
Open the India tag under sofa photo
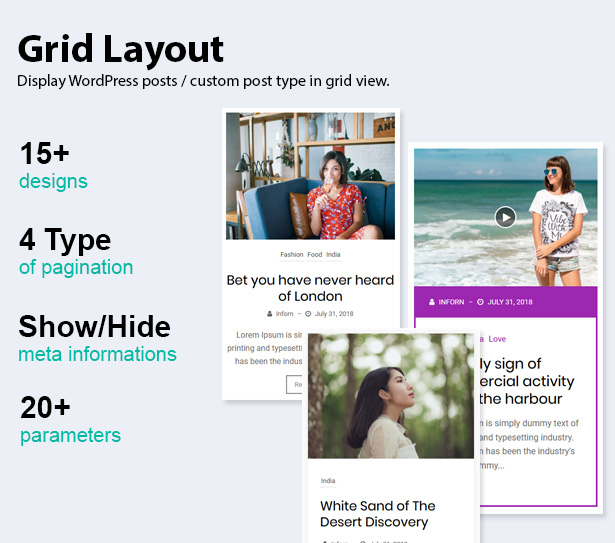coord(333,254)
